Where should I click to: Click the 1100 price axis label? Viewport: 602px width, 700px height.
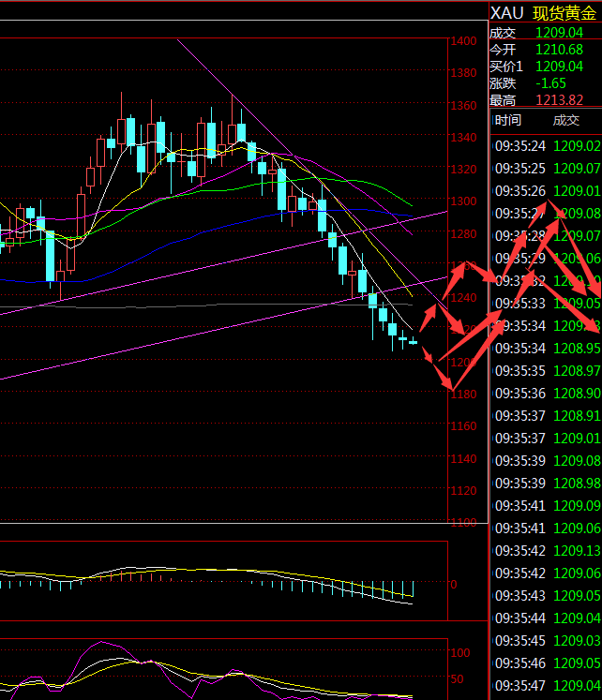(463, 522)
